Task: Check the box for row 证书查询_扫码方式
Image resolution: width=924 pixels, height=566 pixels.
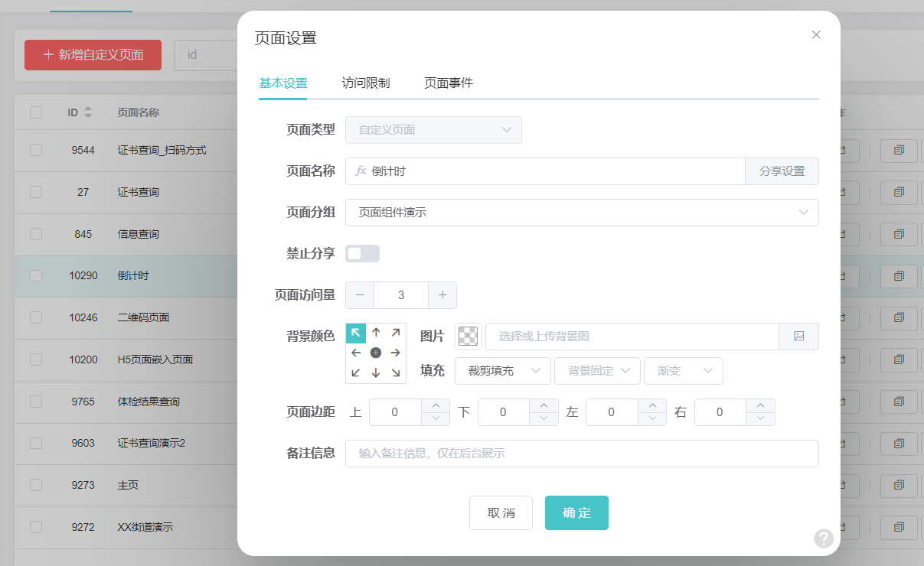Action: (36, 150)
